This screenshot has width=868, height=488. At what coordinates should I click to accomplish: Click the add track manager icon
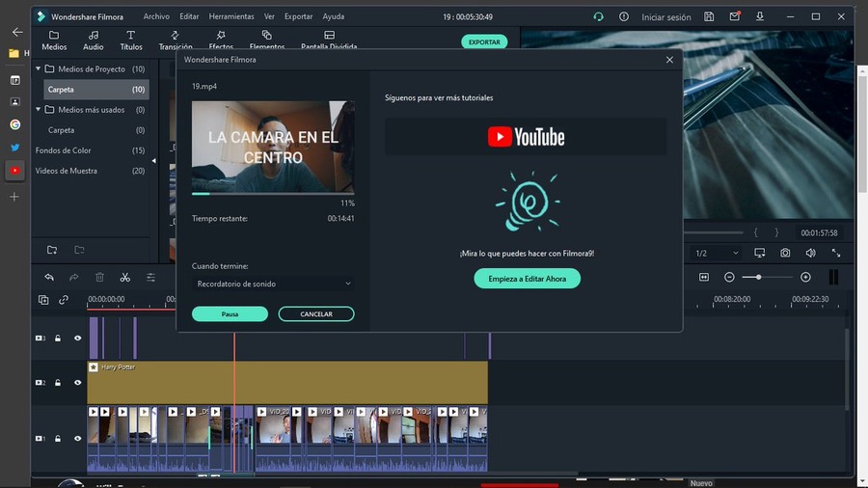point(43,300)
